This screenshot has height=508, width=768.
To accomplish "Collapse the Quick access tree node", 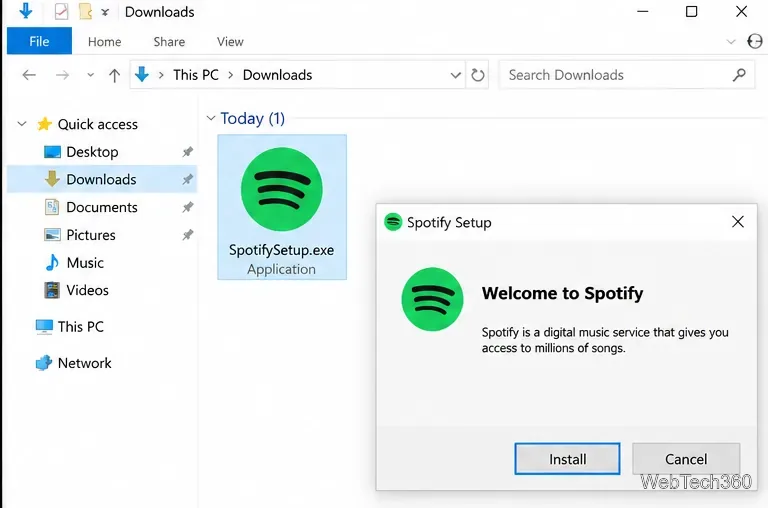I will 22,123.
